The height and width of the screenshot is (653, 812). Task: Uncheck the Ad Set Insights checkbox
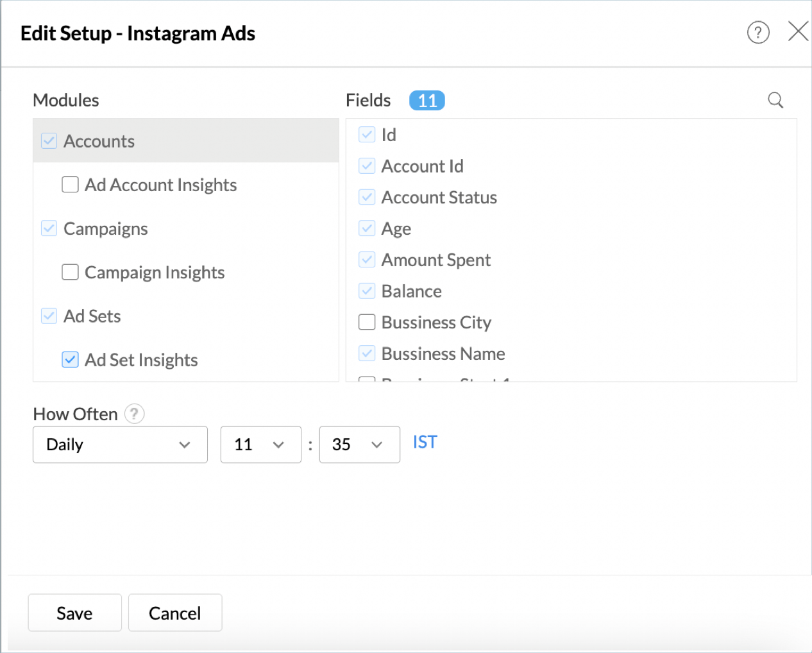[70, 360]
